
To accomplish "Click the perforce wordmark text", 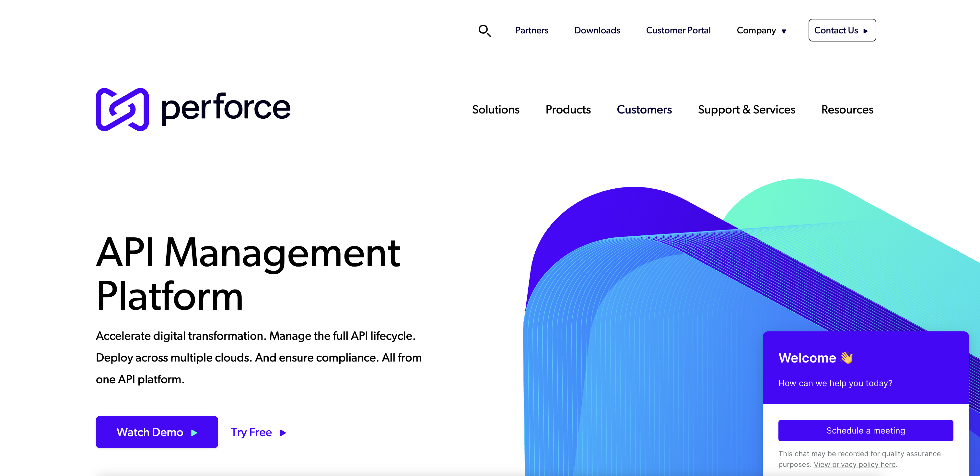I will [x=226, y=108].
